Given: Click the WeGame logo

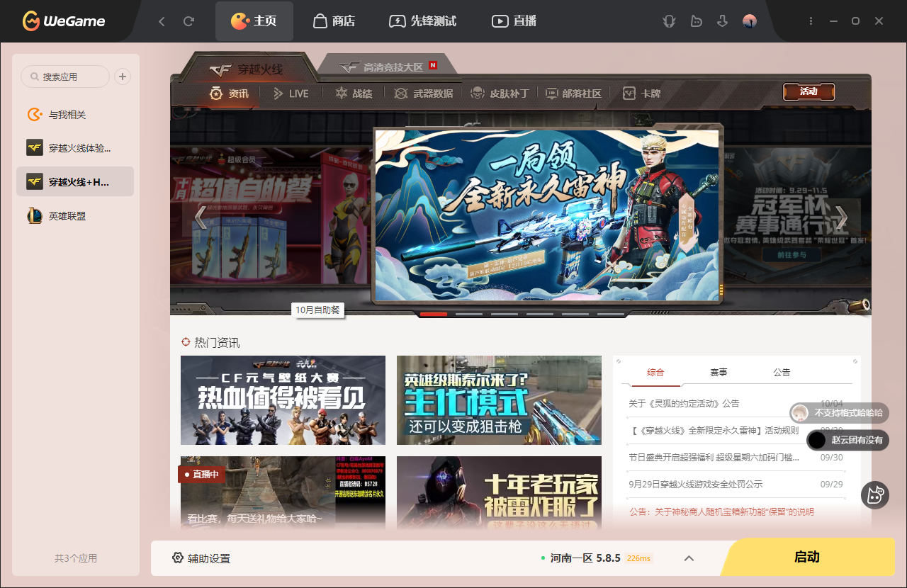Looking at the screenshot, I should 64,21.
